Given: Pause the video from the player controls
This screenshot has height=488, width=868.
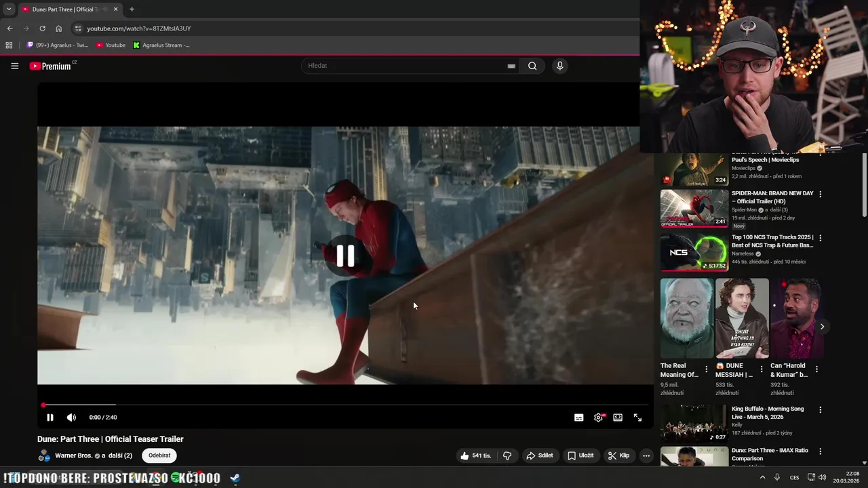Looking at the screenshot, I should [50, 418].
